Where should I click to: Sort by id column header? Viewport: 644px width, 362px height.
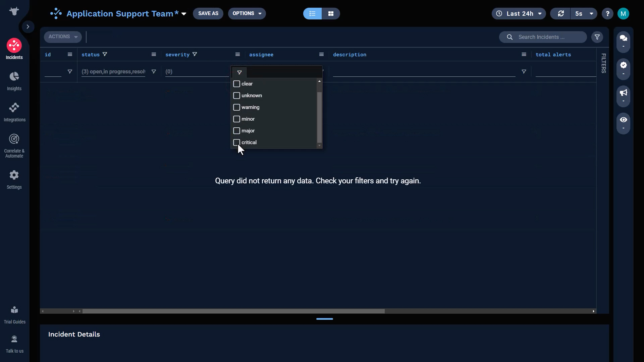click(48, 55)
